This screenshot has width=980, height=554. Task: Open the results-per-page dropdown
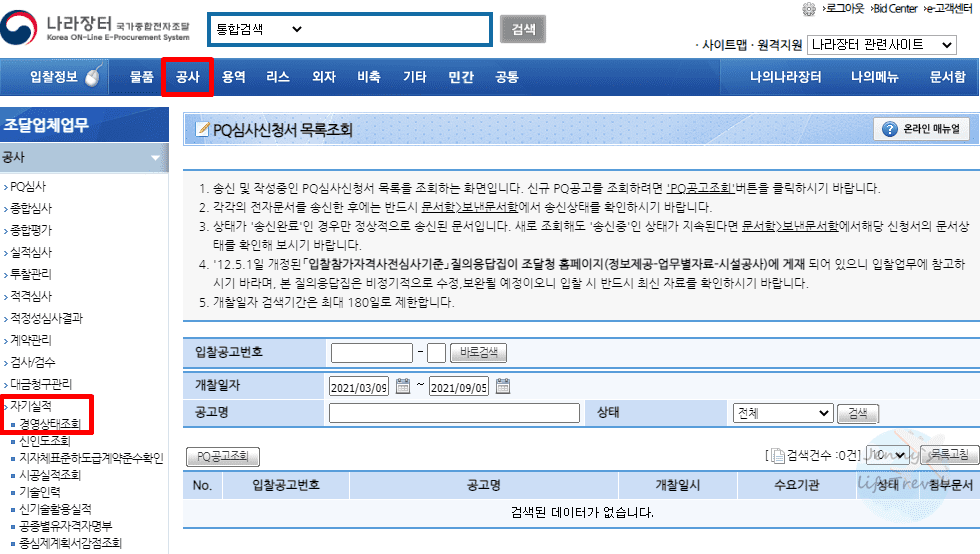tap(888, 455)
